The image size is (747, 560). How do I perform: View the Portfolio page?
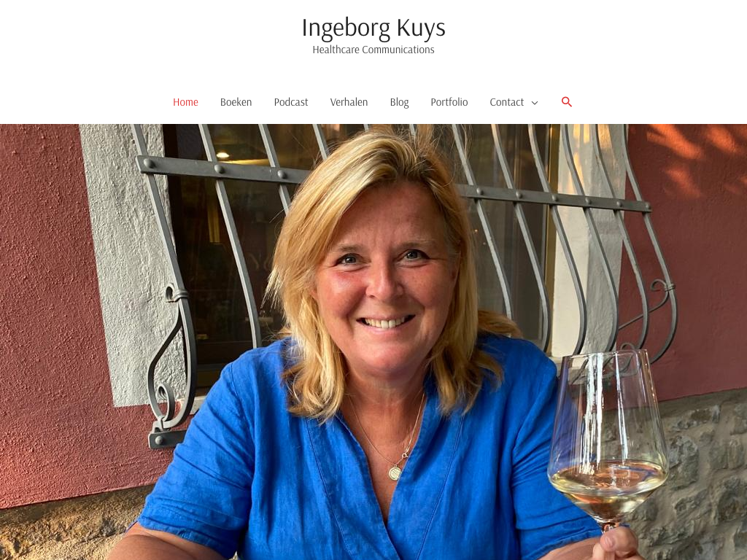(449, 102)
